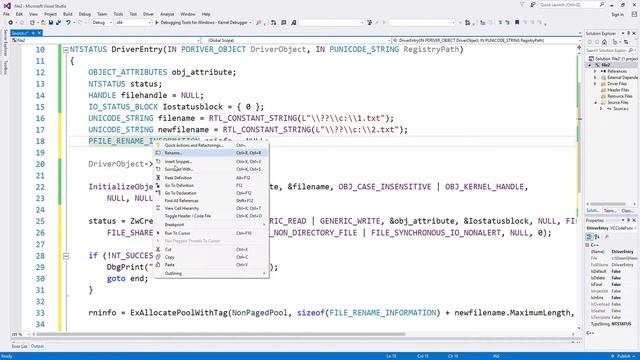Expand the Driver Files folder node
This screenshot has height=360, width=640.
[x=595, y=84]
